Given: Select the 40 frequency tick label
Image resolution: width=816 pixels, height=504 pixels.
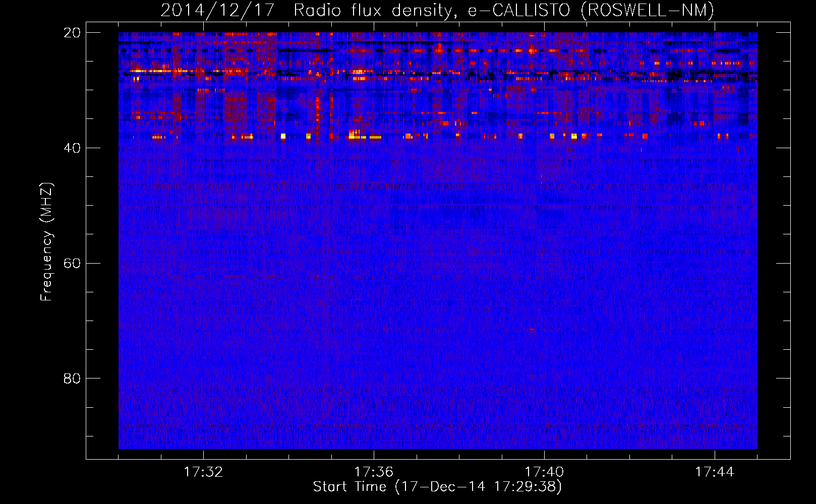Looking at the screenshot, I should tap(72, 148).
